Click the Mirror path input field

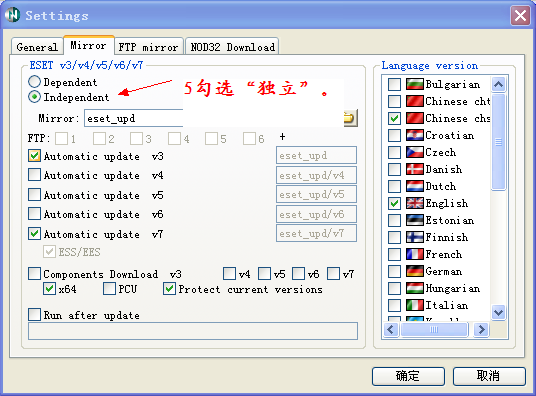tap(133, 118)
